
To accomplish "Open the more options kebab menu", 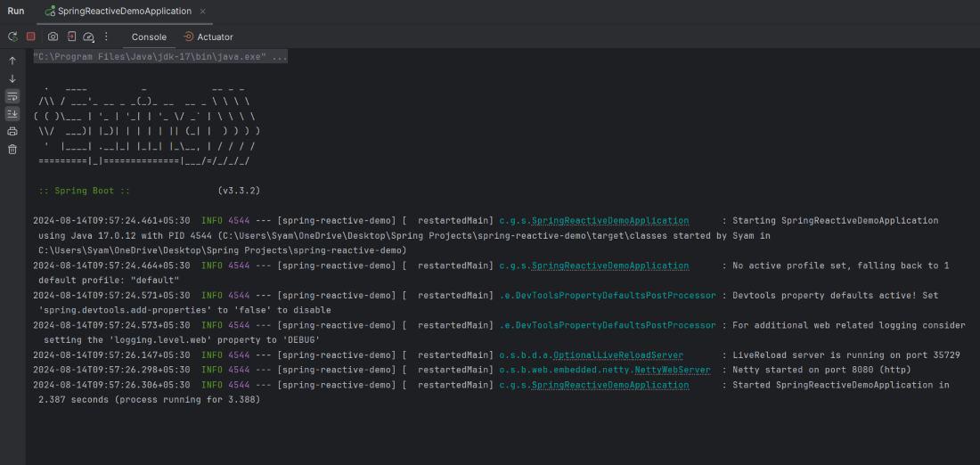I will (x=106, y=37).
